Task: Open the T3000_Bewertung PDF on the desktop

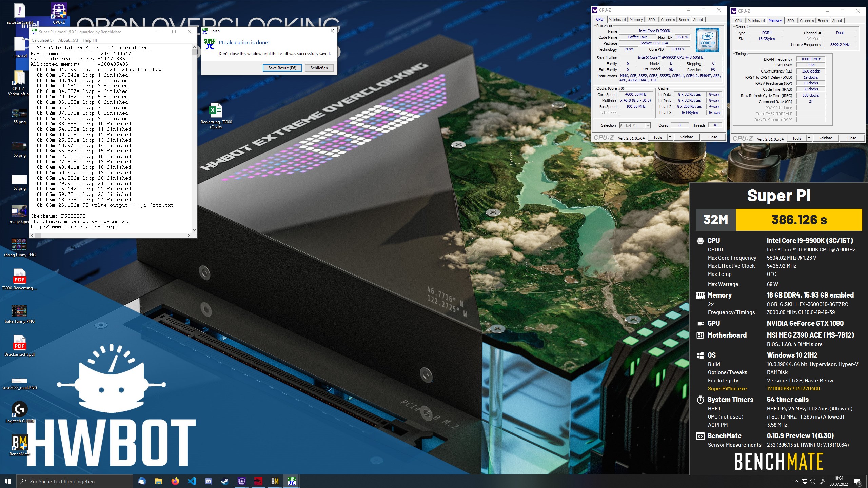Action: tap(20, 280)
